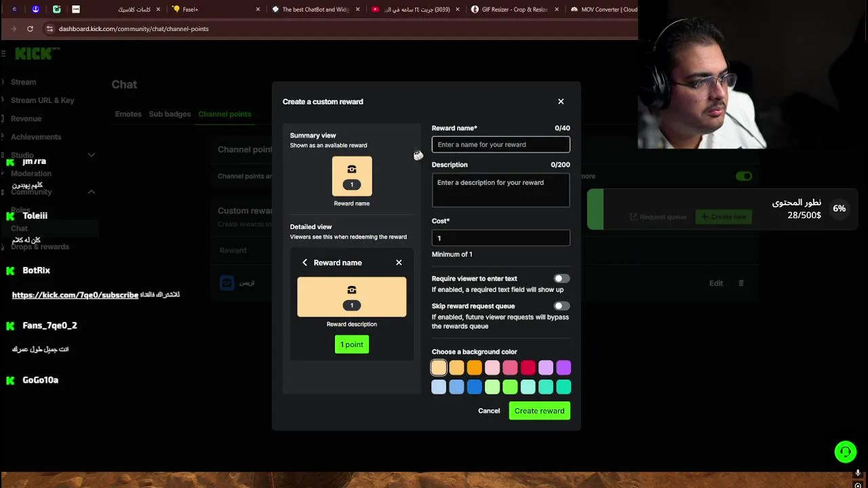Open Stream URL & Key in sidebar
Viewport: 868px width, 488px height.
(x=42, y=100)
